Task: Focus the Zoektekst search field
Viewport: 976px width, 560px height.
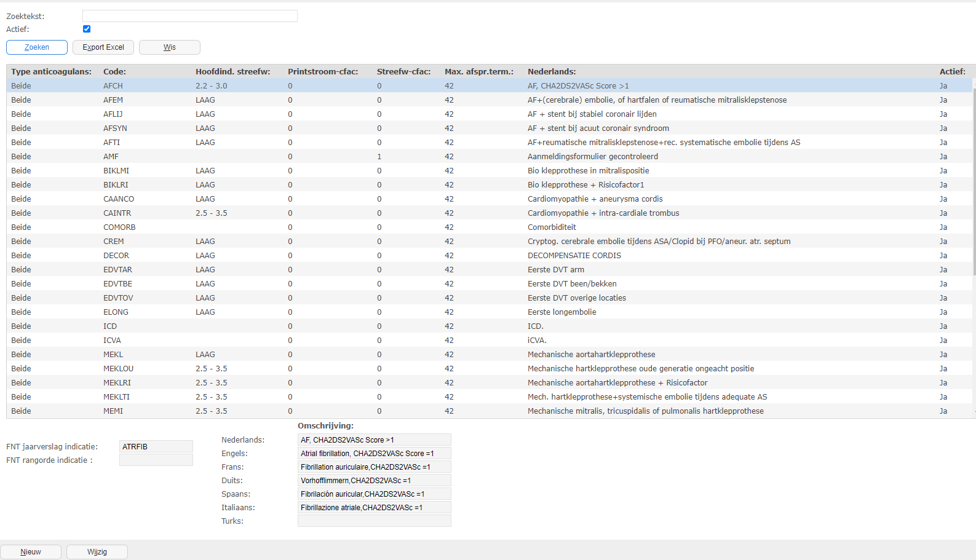Action: click(190, 16)
